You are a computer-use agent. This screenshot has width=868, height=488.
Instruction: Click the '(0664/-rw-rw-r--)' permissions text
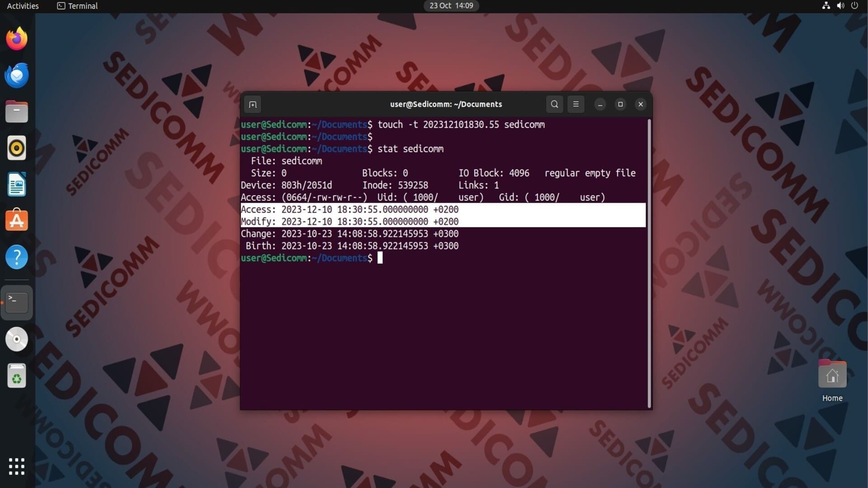pos(324,197)
